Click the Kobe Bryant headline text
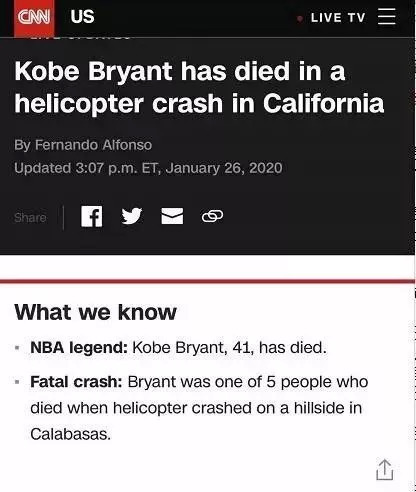Viewport: 416px width, 492px height. (x=199, y=87)
